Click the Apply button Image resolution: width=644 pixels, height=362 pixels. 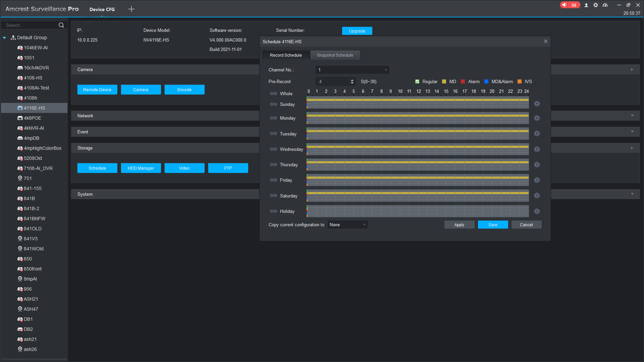click(460, 225)
